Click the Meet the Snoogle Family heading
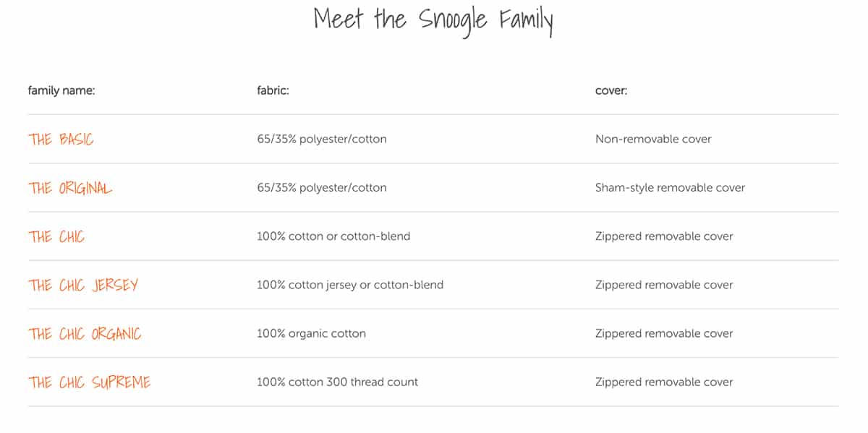The image size is (868, 433). [433, 20]
